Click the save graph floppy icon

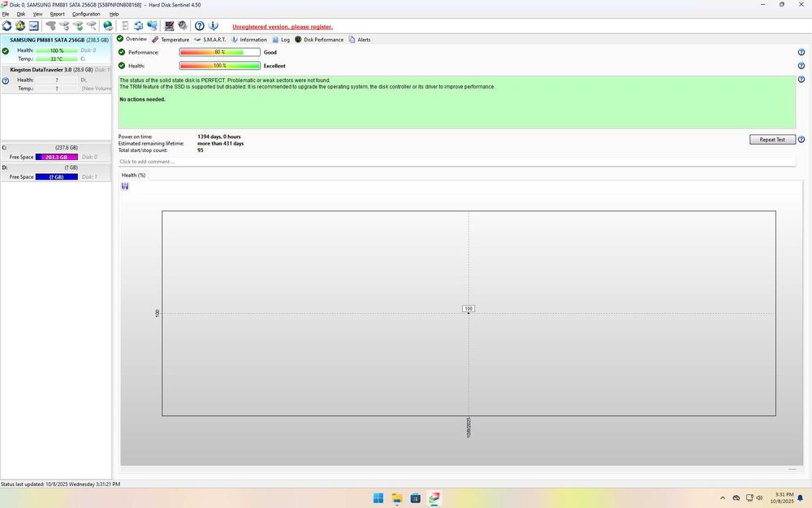tap(125, 186)
